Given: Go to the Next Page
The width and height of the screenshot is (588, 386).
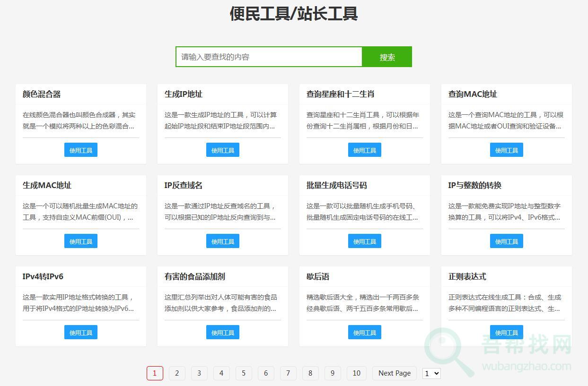Looking at the screenshot, I should pos(394,373).
